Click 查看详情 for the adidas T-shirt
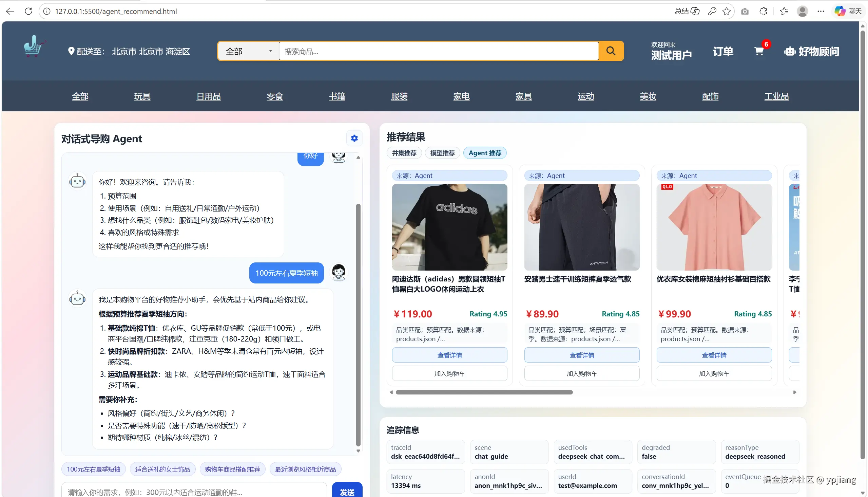The width and height of the screenshot is (868, 497). point(449,355)
